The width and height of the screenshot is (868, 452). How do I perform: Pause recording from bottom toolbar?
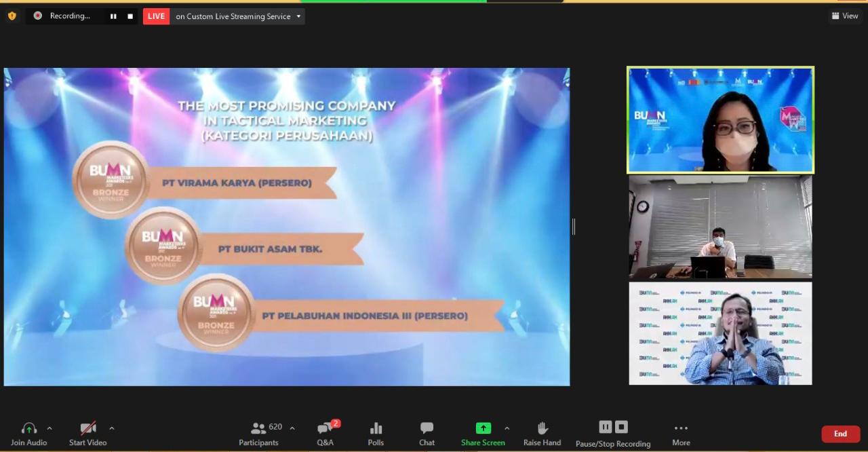[606, 427]
